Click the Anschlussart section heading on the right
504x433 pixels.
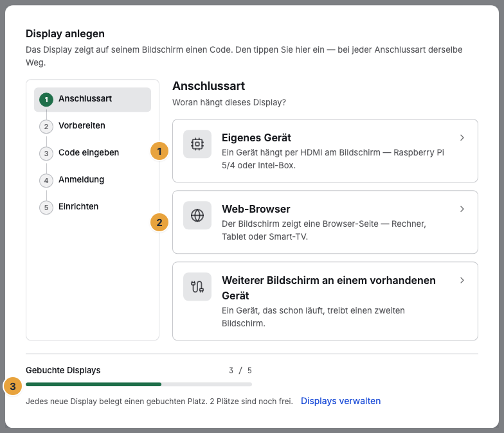(x=208, y=86)
